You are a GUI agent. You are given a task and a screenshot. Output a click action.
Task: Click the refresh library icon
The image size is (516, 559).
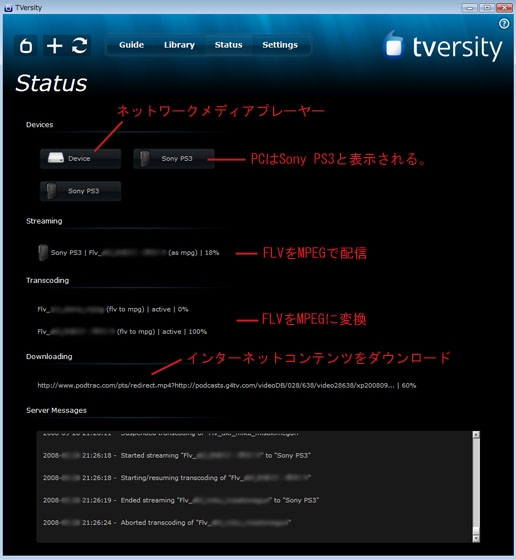tap(79, 46)
